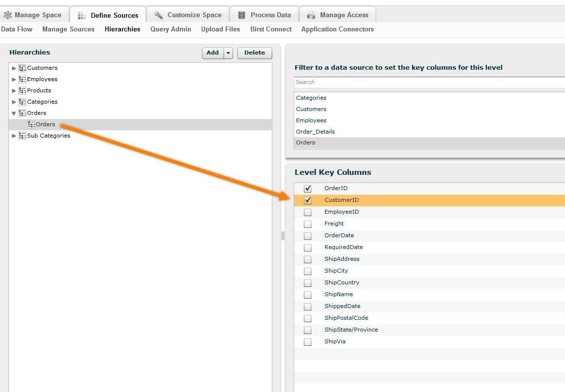Select the Hierarchies subtab

(x=122, y=29)
